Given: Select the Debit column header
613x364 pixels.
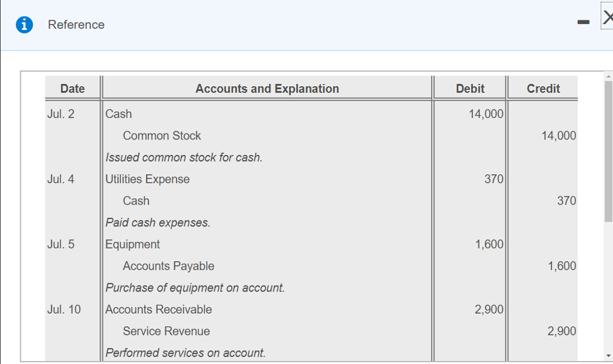Looking at the screenshot, I should coord(470,88).
